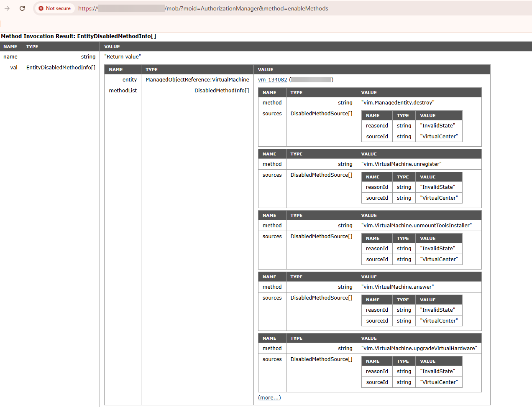This screenshot has height=407, width=532.
Task: Select the InvalidState reason under the destroy method
Action: tap(437, 126)
